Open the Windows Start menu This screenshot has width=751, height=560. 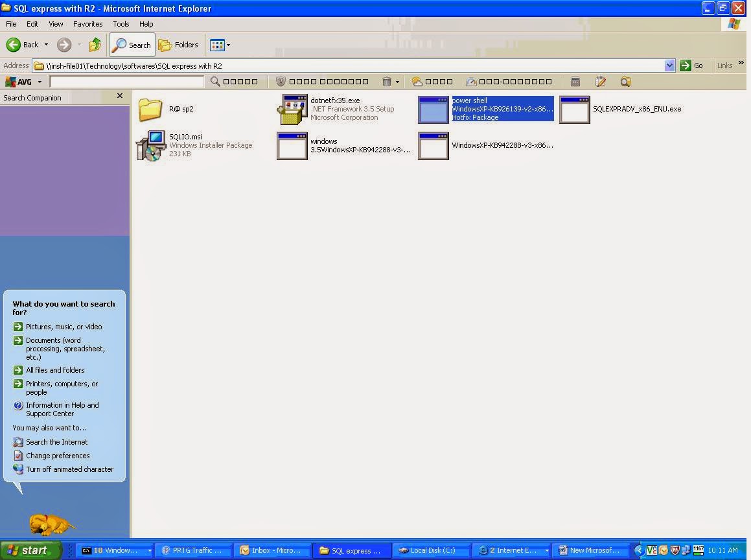click(30, 550)
